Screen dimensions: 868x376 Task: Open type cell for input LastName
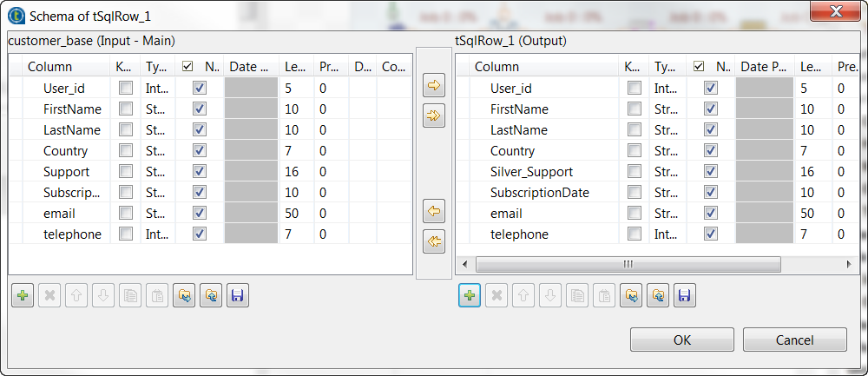(x=158, y=130)
